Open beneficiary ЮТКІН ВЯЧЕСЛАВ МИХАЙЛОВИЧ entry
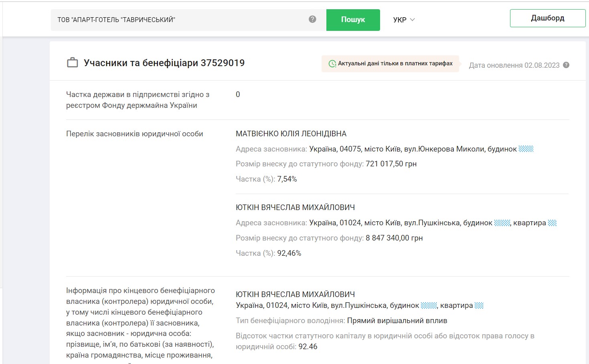589x364 pixels. tap(295, 294)
